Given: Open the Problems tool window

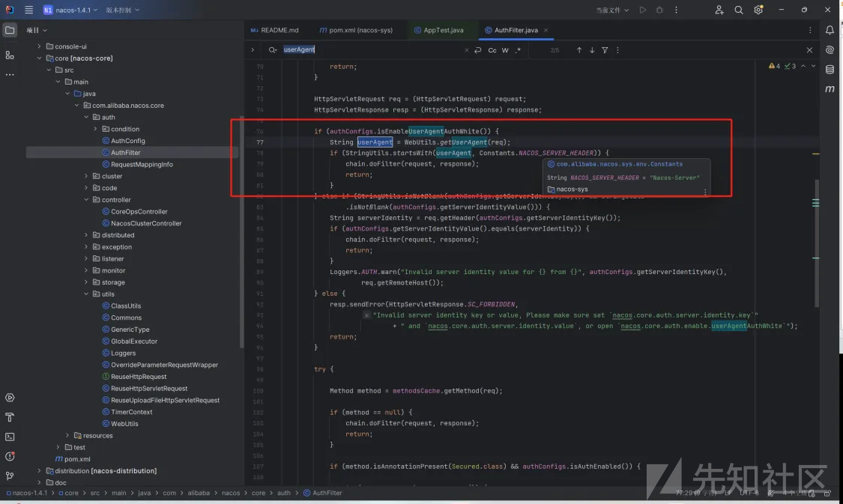Looking at the screenshot, I should (x=10, y=456).
